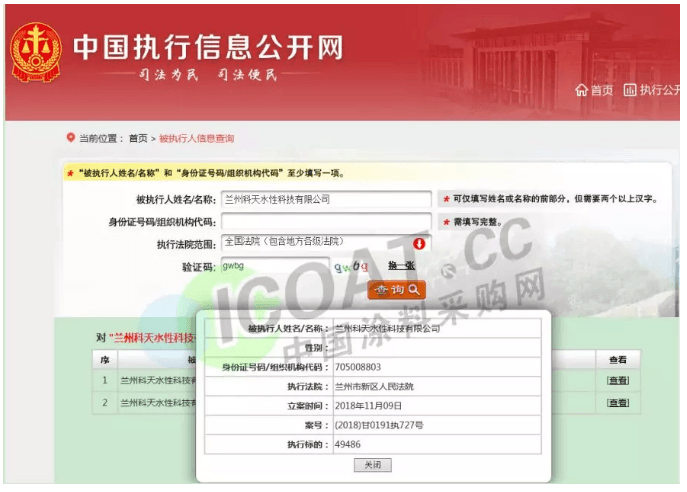Click 被执行人信息查询 breadcrumb link
687x492 pixels.
coord(196,138)
